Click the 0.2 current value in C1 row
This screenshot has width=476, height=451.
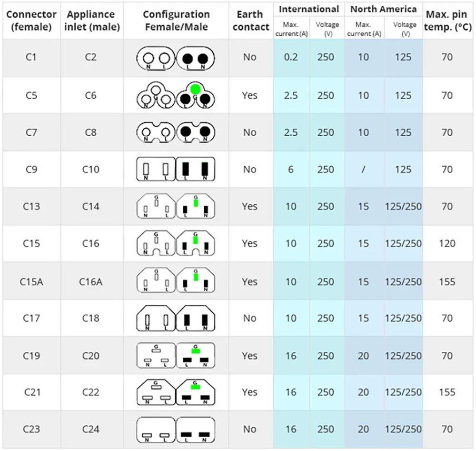[x=291, y=58]
